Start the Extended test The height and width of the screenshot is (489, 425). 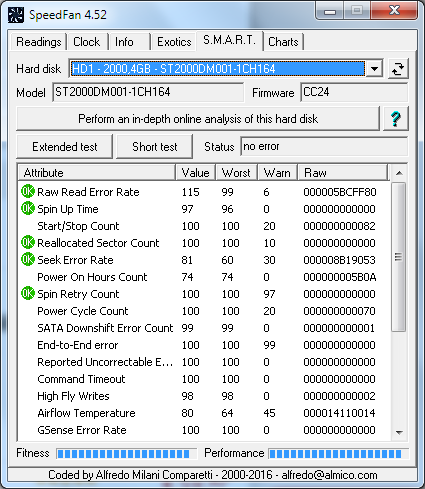point(65,147)
